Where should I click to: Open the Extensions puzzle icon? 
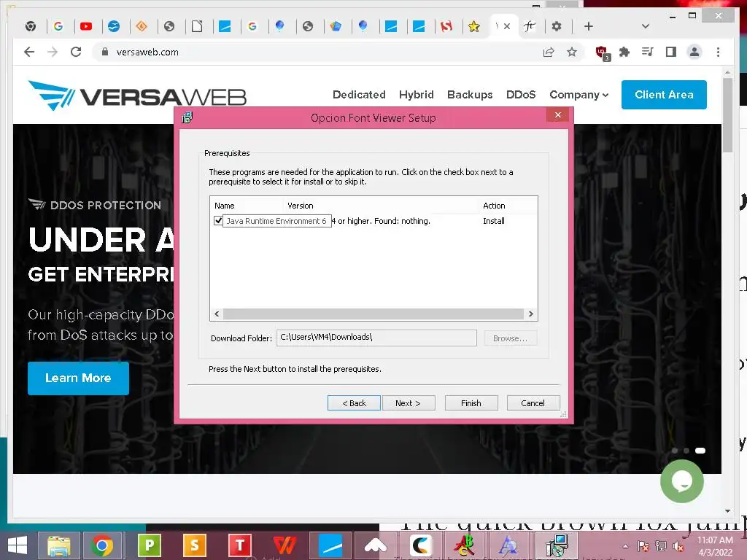coord(624,52)
